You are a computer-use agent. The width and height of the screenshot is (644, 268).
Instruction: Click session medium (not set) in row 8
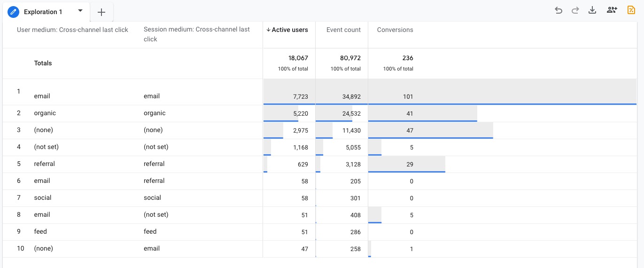click(x=156, y=214)
